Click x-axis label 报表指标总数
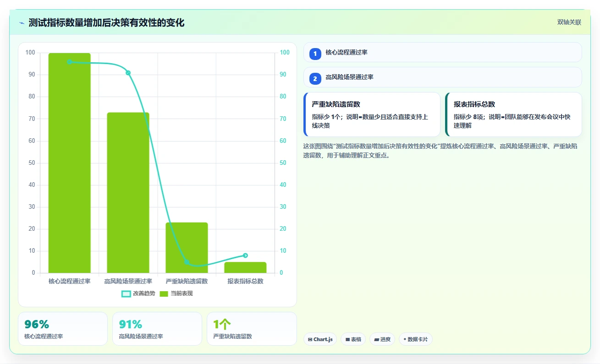This screenshot has height=364, width=600. point(245,281)
